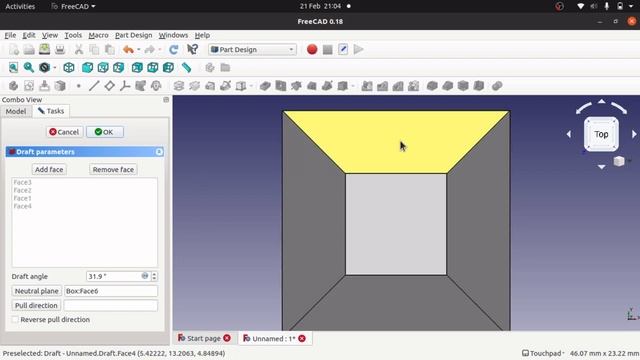
Task: Set the Bottom view cube icon
Action: [153, 68]
